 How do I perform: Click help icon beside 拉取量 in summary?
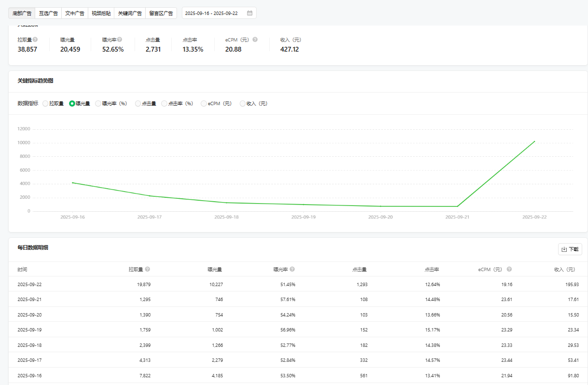tap(35, 40)
